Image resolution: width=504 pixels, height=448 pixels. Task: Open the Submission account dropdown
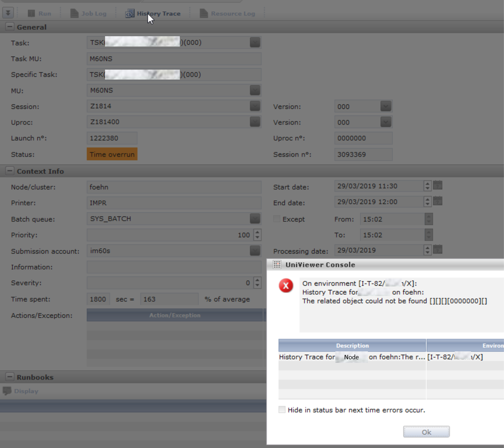255,251
